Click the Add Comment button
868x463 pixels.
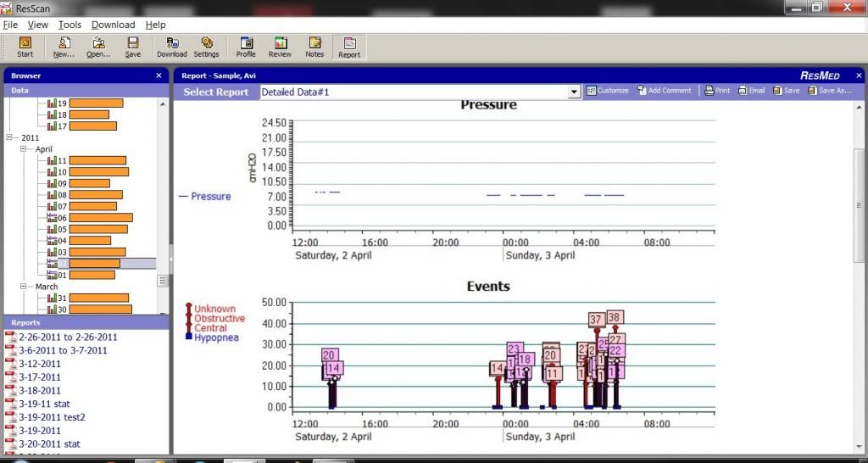665,91
